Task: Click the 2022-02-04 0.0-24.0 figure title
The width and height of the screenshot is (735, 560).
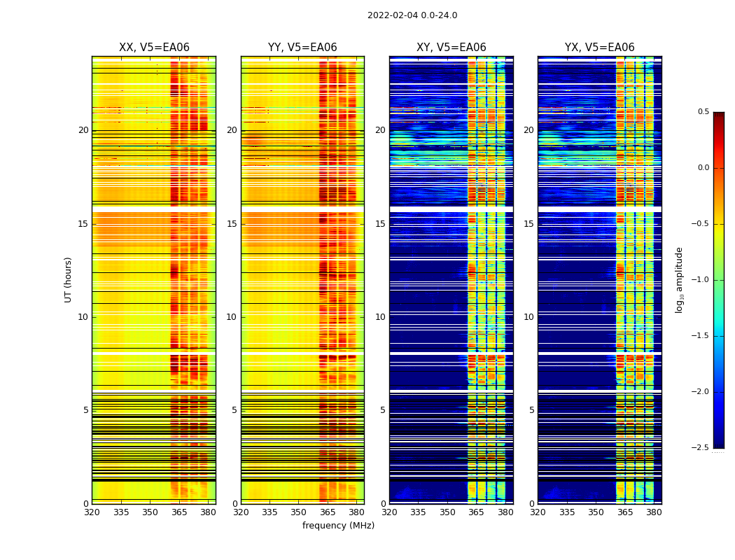Action: click(x=412, y=15)
